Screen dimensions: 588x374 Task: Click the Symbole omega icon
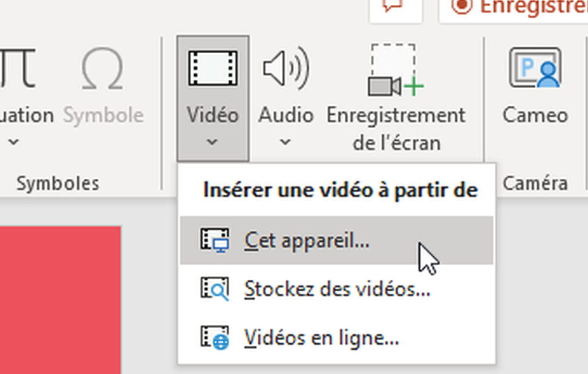[102, 68]
